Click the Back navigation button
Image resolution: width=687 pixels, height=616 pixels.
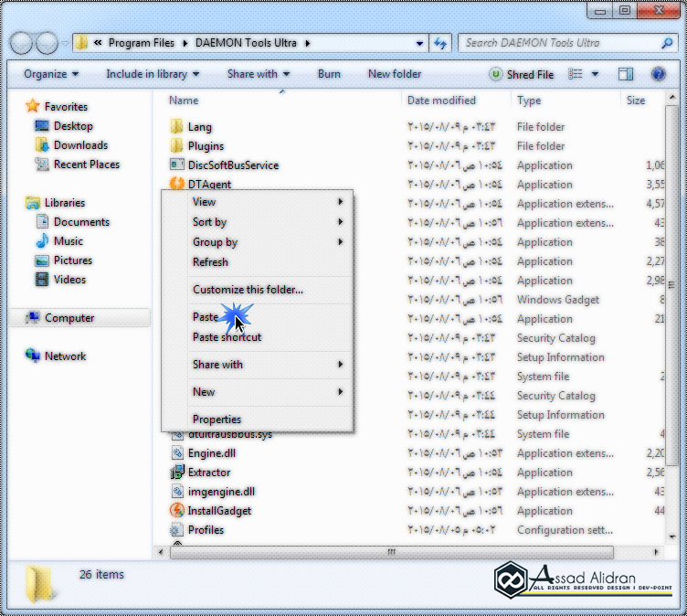coord(21,43)
